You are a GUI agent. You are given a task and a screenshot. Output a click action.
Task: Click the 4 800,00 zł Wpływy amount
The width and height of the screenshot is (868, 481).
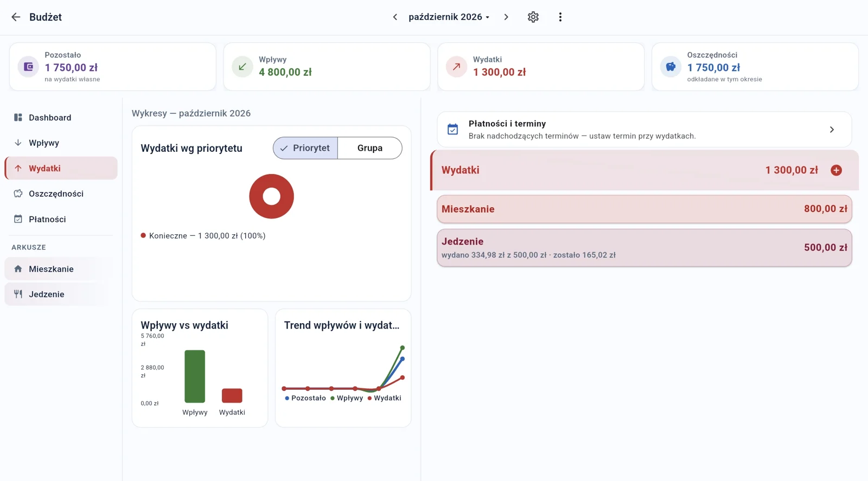click(x=285, y=72)
